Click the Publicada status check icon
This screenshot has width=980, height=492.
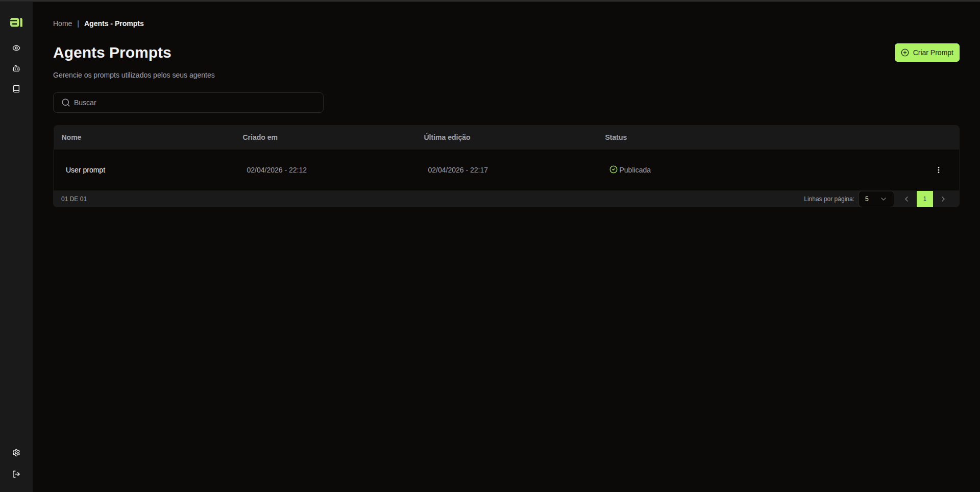(x=614, y=169)
